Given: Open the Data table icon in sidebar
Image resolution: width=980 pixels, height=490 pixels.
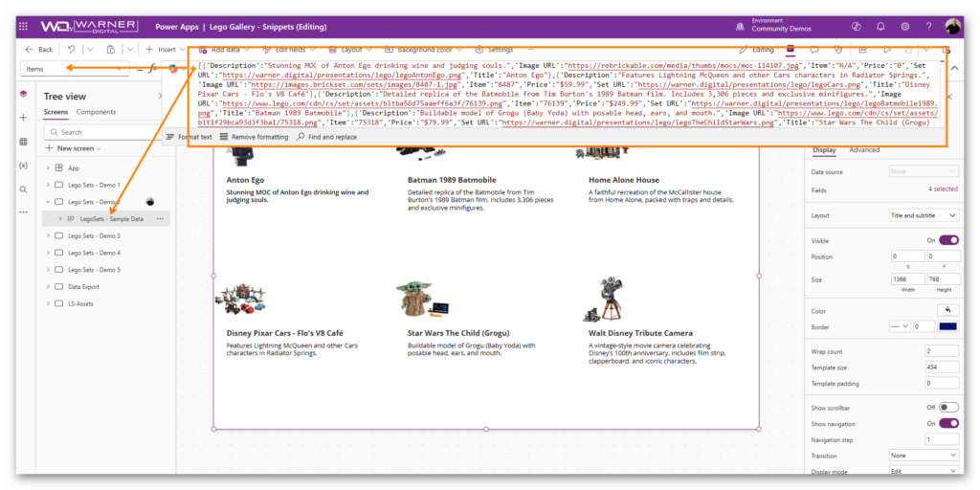Looking at the screenshot, I should [23, 142].
